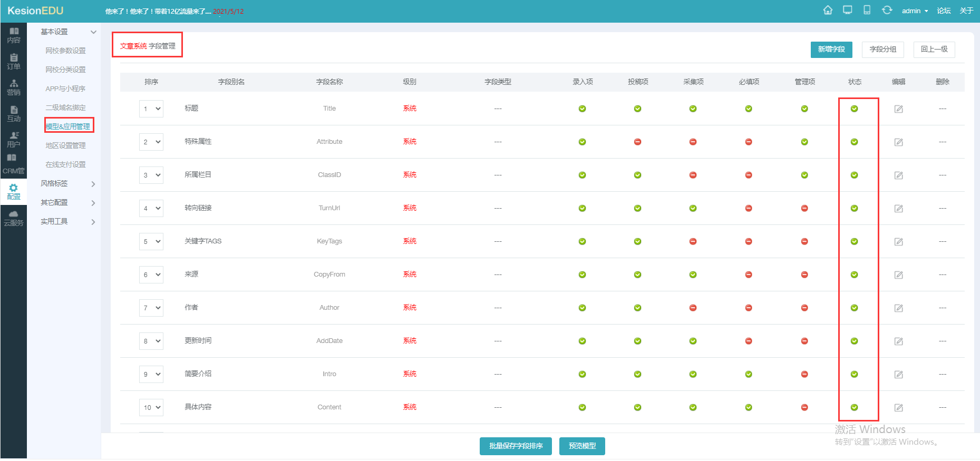Toggle 必填项 for the KeyTags row
The image size is (980, 461).
[x=749, y=242]
